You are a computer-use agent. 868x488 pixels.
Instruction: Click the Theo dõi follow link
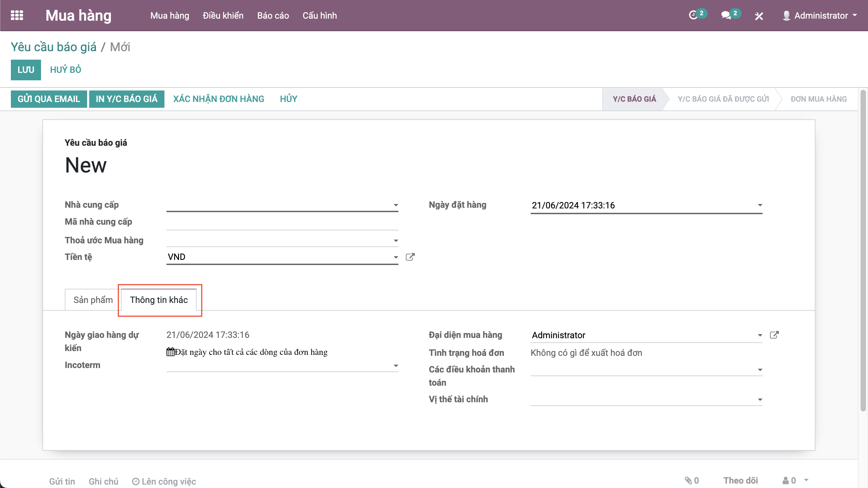[741, 481]
